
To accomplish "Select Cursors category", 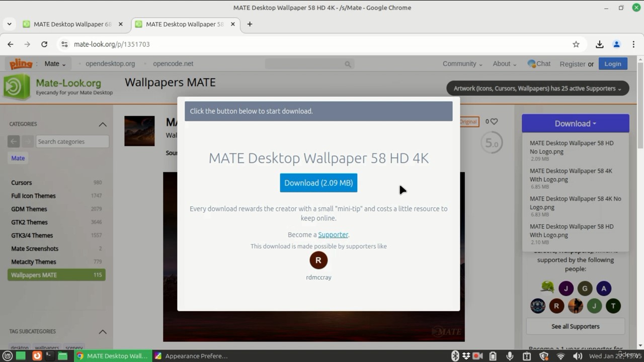I will (x=56, y=183).
